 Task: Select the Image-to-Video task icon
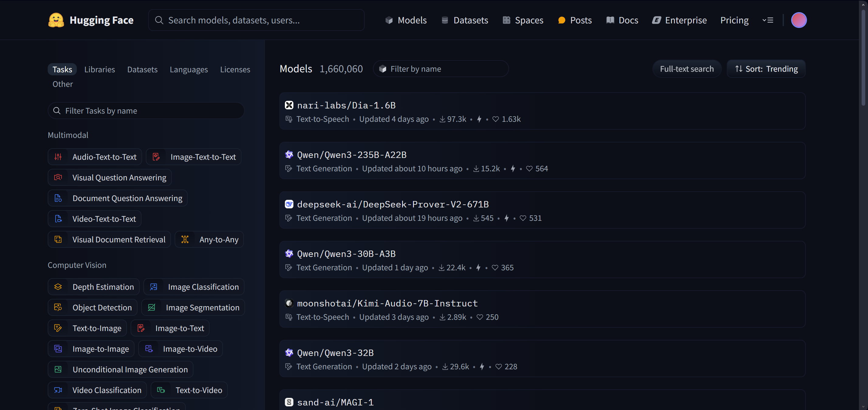(x=149, y=349)
